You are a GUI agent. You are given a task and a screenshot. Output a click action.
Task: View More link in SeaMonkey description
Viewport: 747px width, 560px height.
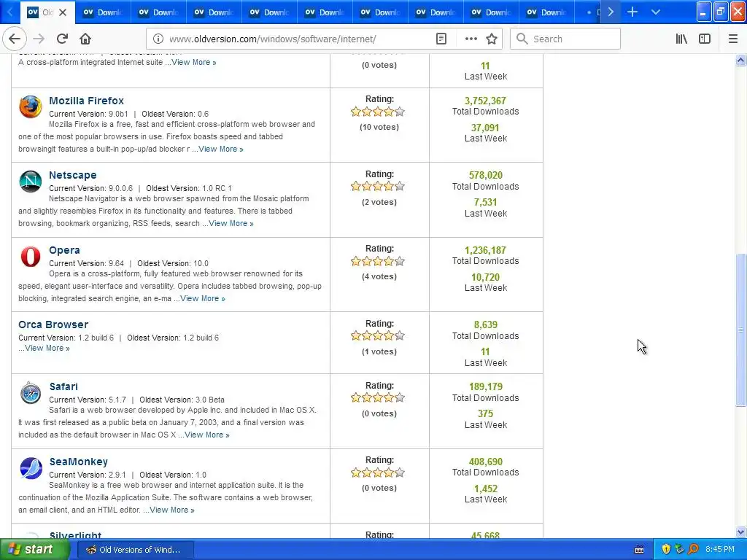tap(172, 510)
